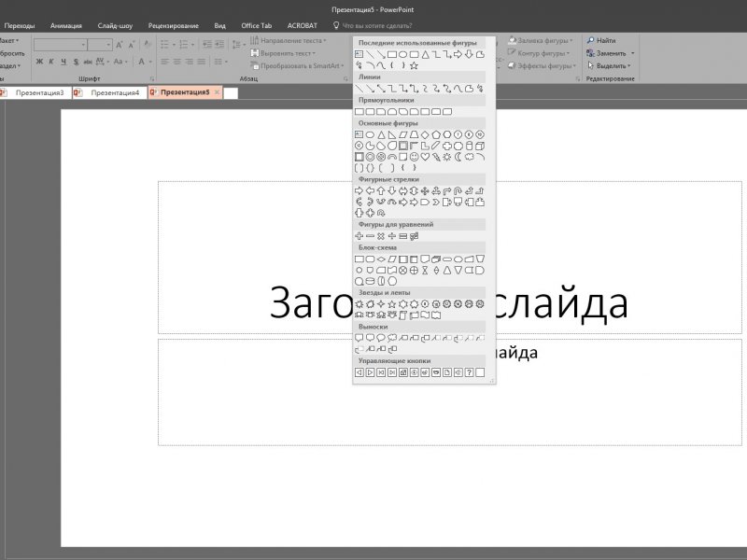Choose the U-Turn Arrow shape
747x560 pixels.
(458, 191)
